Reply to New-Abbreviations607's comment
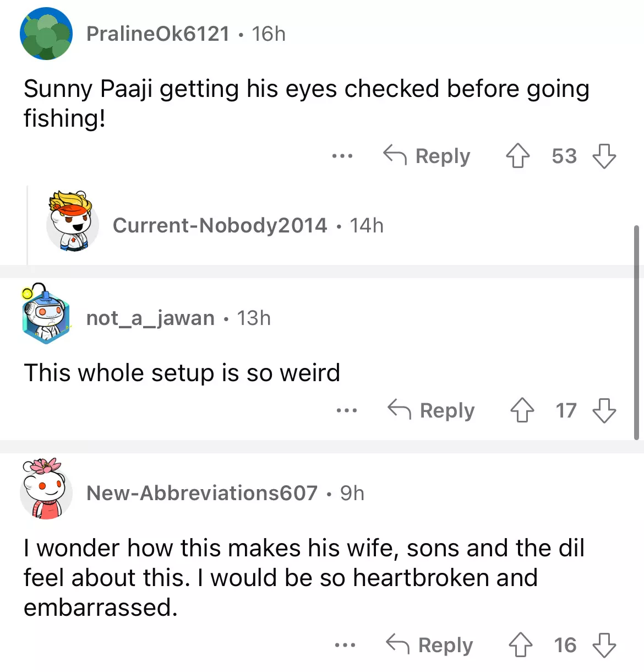 (429, 645)
